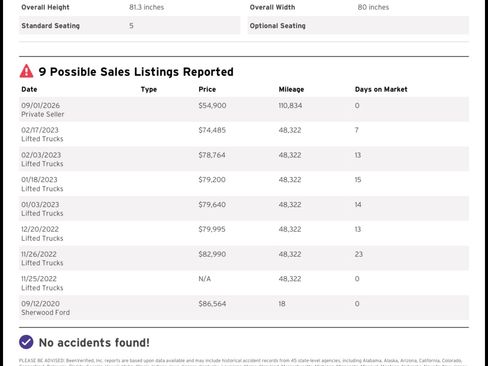Click the Type column header
Viewport: 488px width, 366px height.
(149, 89)
